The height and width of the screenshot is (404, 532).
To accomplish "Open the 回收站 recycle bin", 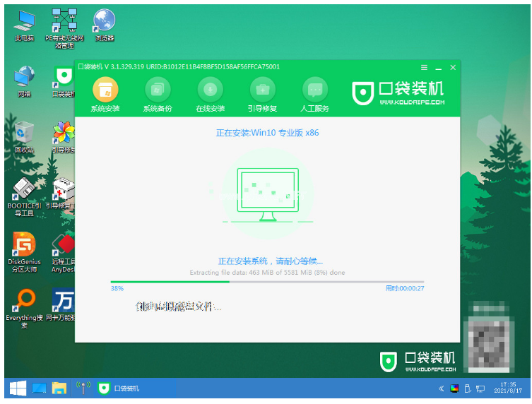I will (25, 136).
